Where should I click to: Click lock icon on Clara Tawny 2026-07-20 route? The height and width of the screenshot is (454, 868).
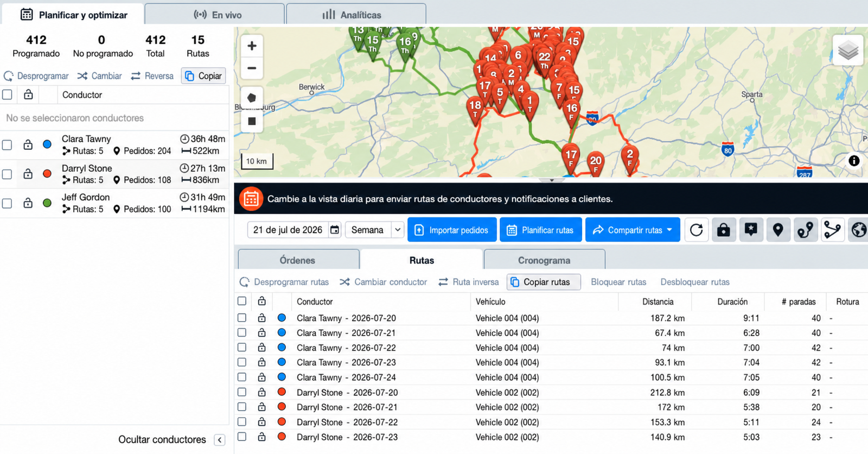point(261,318)
